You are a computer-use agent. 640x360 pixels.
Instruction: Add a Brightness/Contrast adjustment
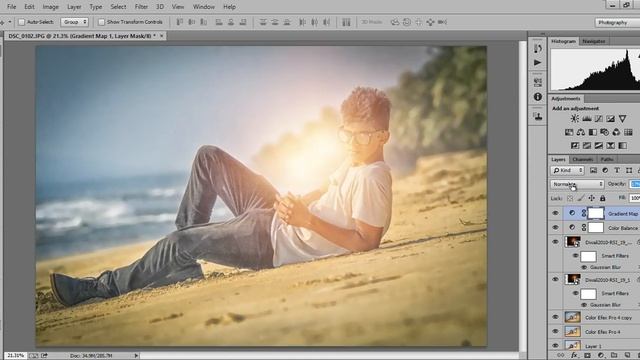coord(575,119)
